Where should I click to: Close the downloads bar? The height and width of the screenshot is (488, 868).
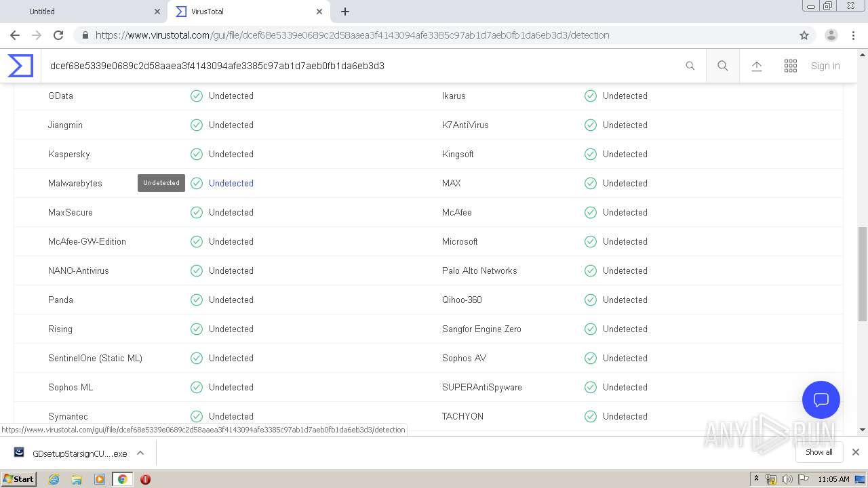[856, 452]
